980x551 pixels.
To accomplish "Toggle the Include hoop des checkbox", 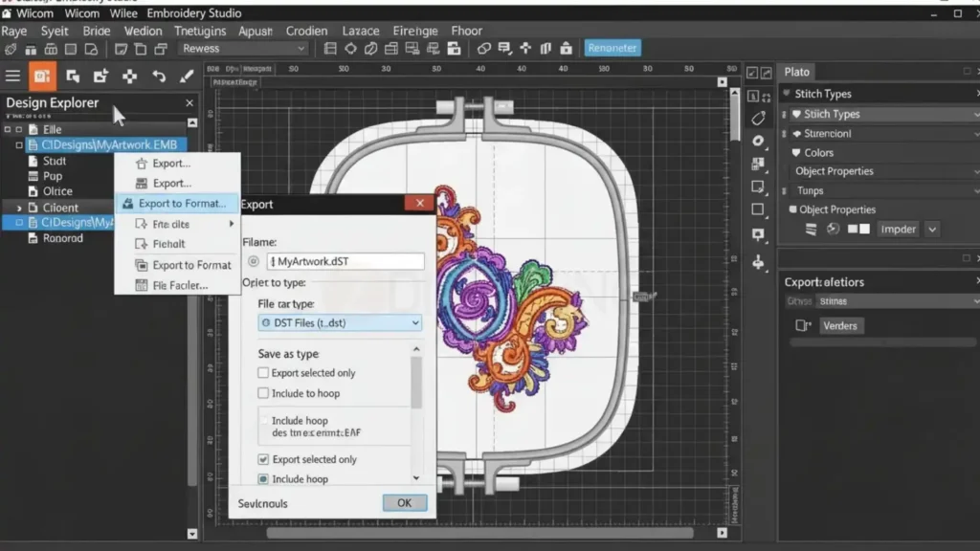I will (x=264, y=421).
